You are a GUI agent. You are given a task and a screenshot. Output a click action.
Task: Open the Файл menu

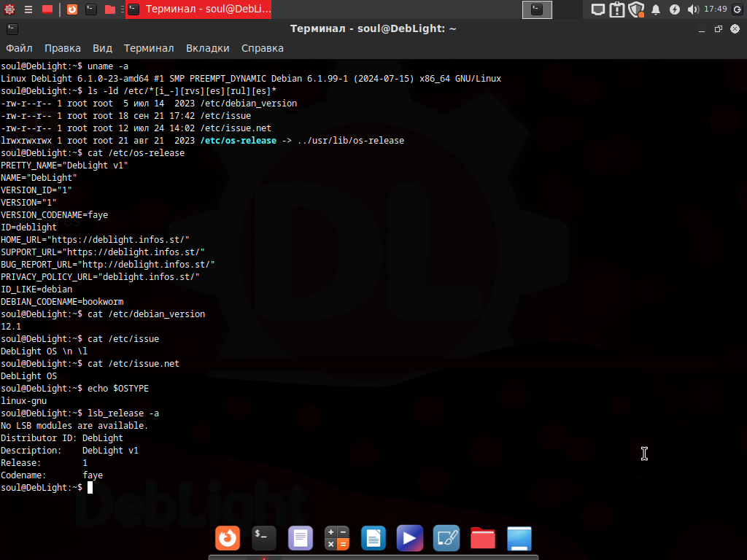(19, 48)
